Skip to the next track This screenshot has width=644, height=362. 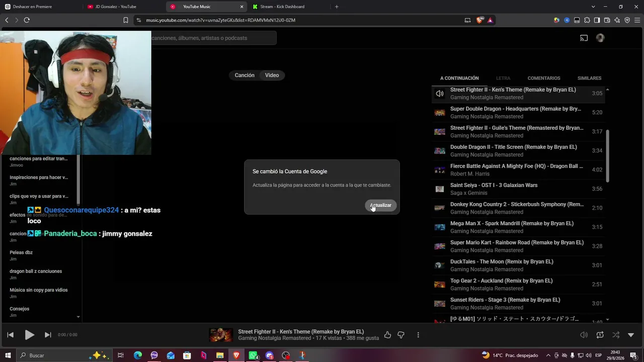48,335
